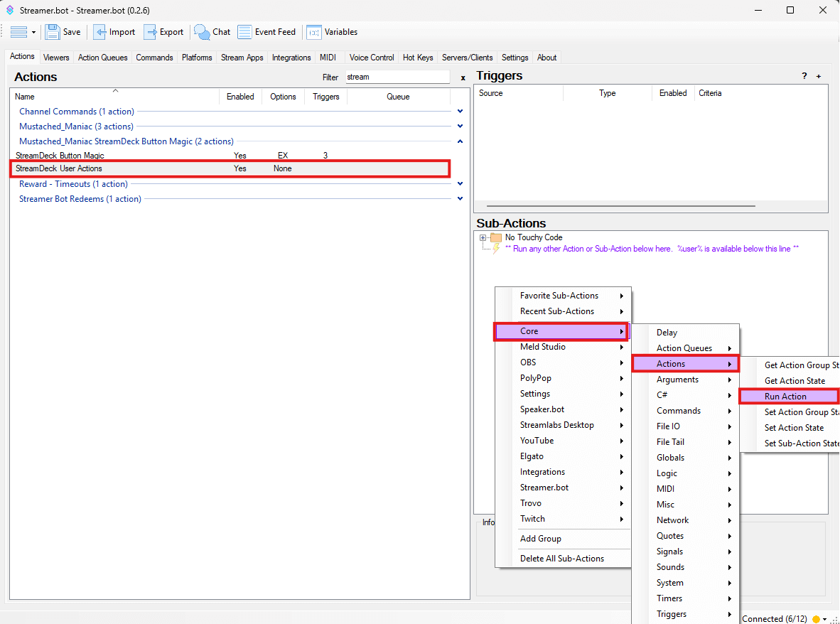Click the question mark help icon in Triggers
Screen dimensions: 840x624
(x=804, y=76)
